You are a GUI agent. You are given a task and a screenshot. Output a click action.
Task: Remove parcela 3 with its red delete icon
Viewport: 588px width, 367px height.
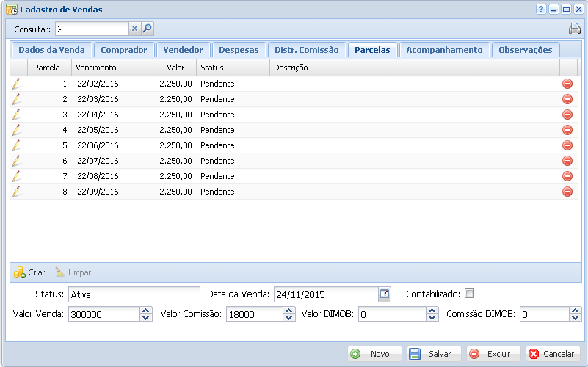567,115
